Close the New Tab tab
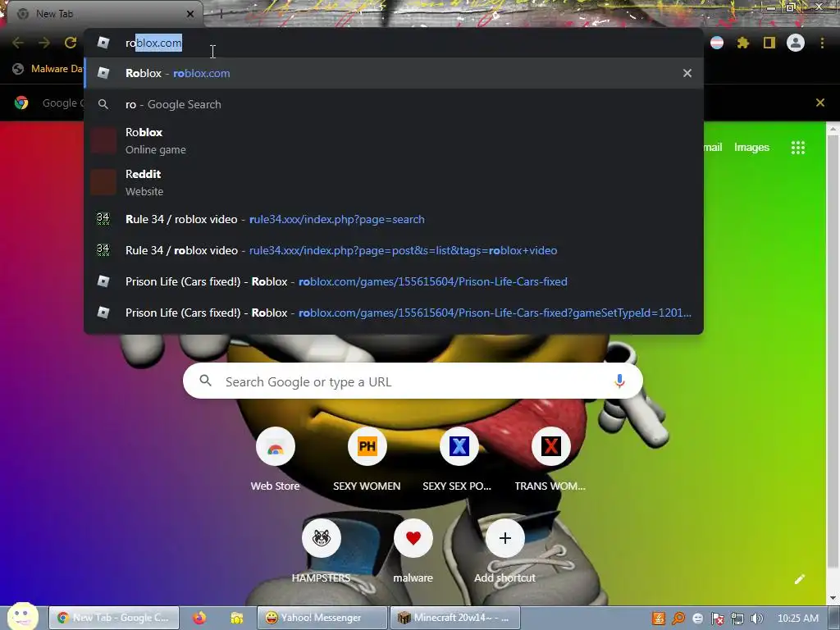 [x=190, y=14]
